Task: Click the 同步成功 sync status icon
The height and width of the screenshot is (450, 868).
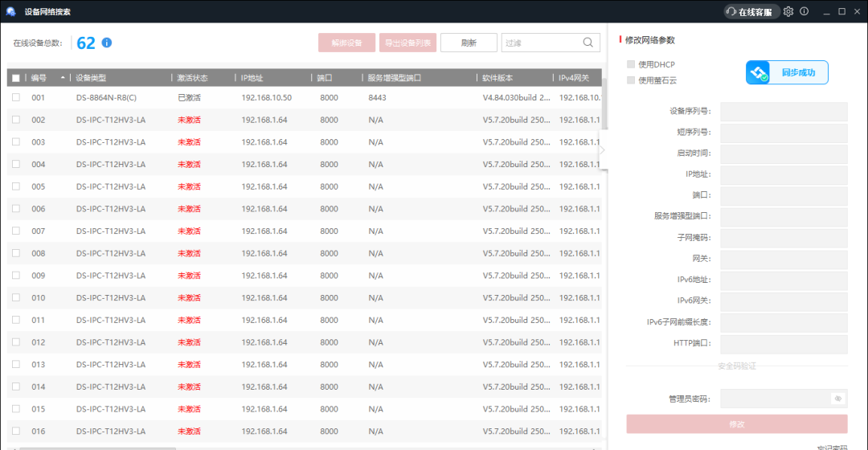Action: coord(759,72)
